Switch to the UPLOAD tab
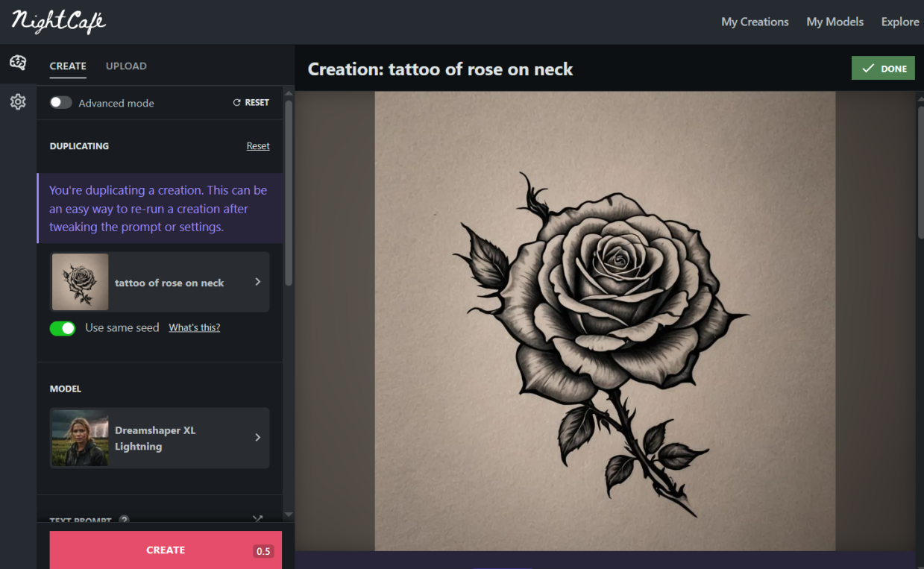 tap(126, 66)
